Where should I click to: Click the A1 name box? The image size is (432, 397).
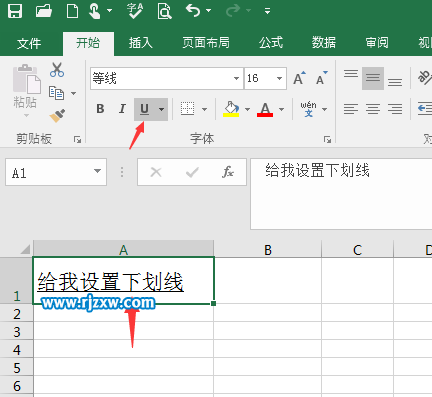[48, 173]
